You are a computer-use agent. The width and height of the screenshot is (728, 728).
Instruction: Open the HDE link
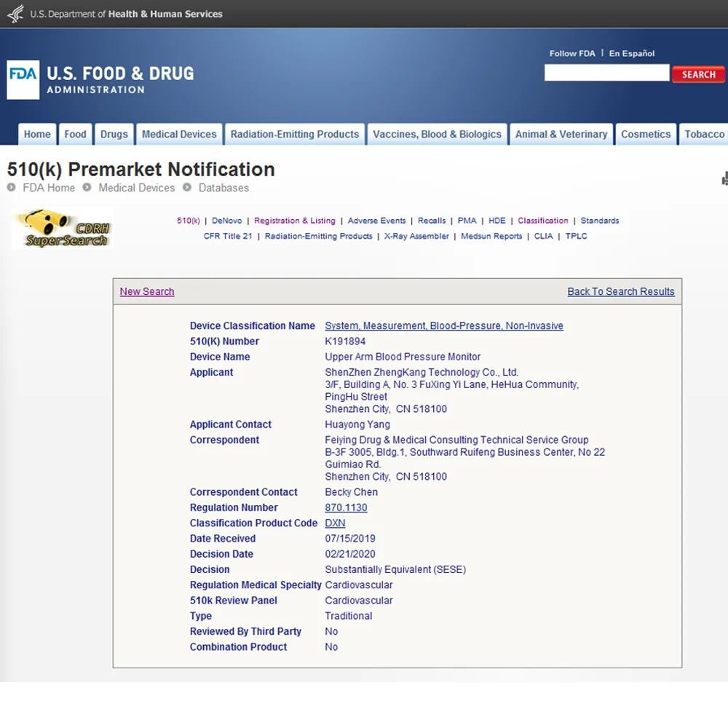pyautogui.click(x=496, y=221)
